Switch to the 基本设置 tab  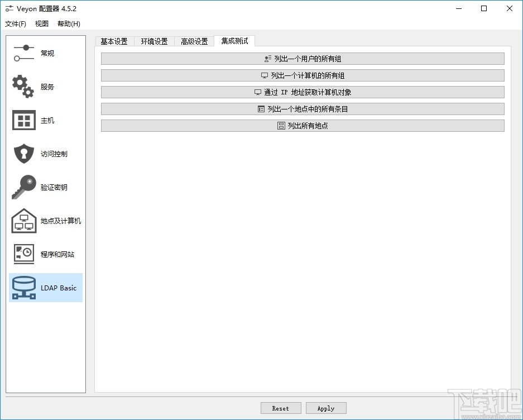pyautogui.click(x=114, y=41)
